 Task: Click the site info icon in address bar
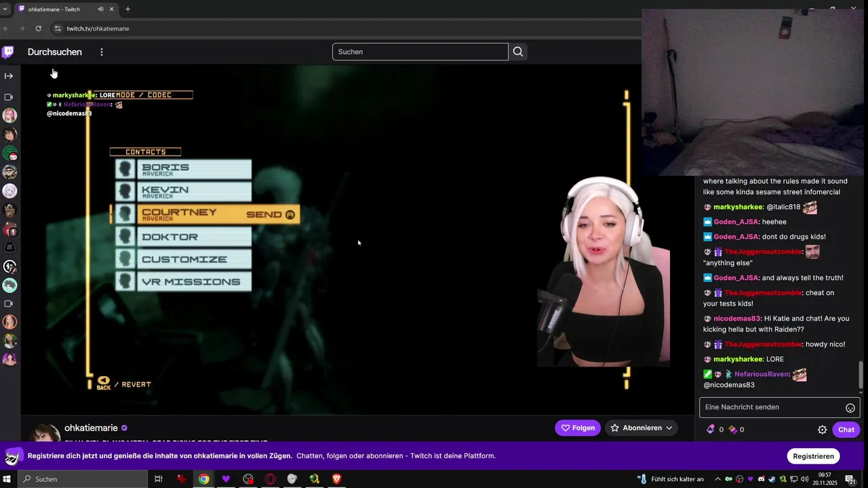(x=58, y=28)
